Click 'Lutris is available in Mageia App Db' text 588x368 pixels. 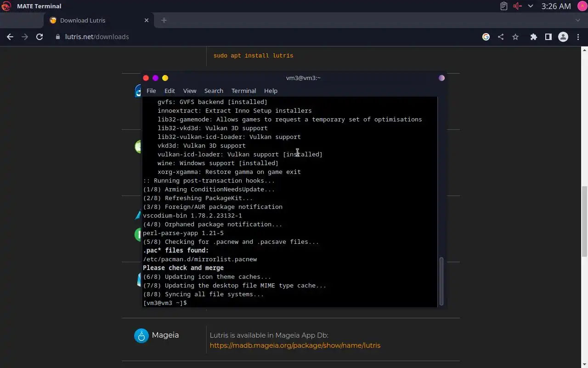(269, 335)
